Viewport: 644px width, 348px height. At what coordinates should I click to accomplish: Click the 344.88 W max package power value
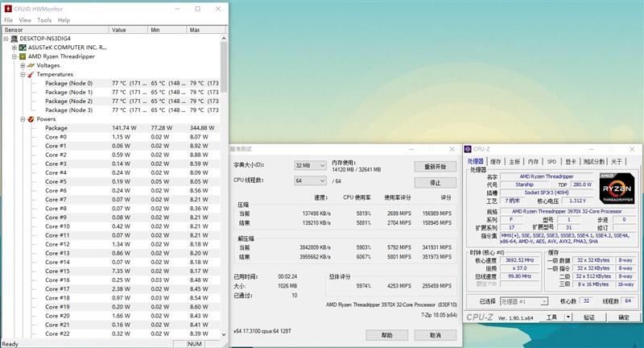(x=202, y=128)
